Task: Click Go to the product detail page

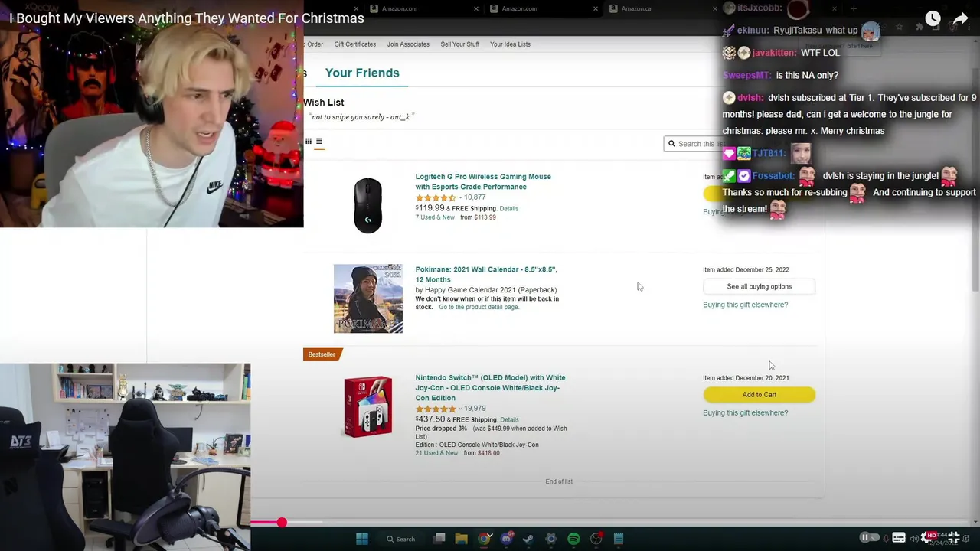Action: point(479,307)
